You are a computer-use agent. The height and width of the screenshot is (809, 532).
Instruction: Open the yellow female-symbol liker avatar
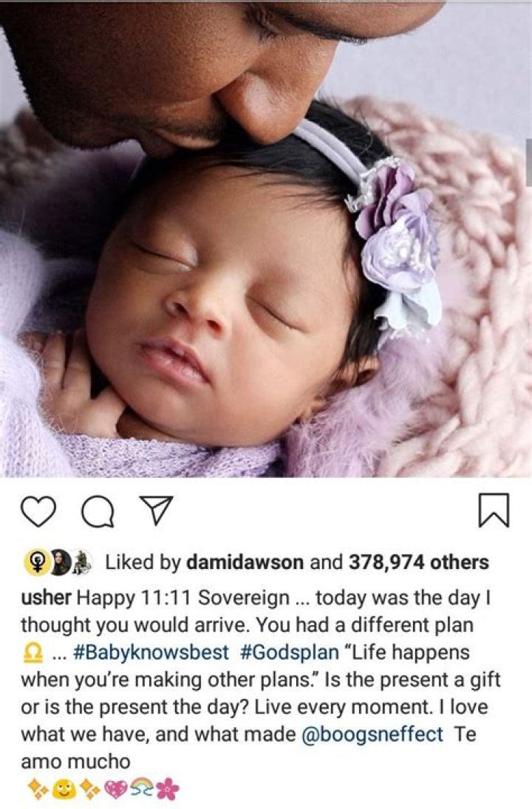point(37,563)
